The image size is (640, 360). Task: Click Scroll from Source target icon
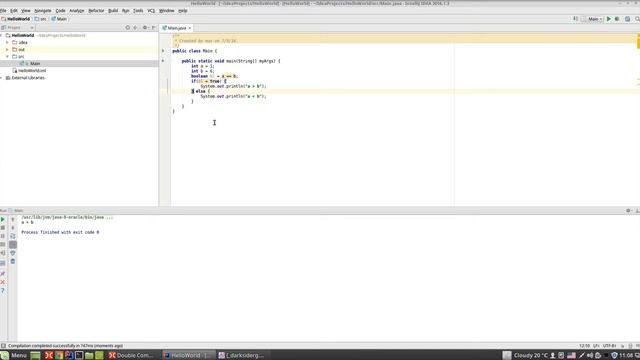(x=127, y=28)
